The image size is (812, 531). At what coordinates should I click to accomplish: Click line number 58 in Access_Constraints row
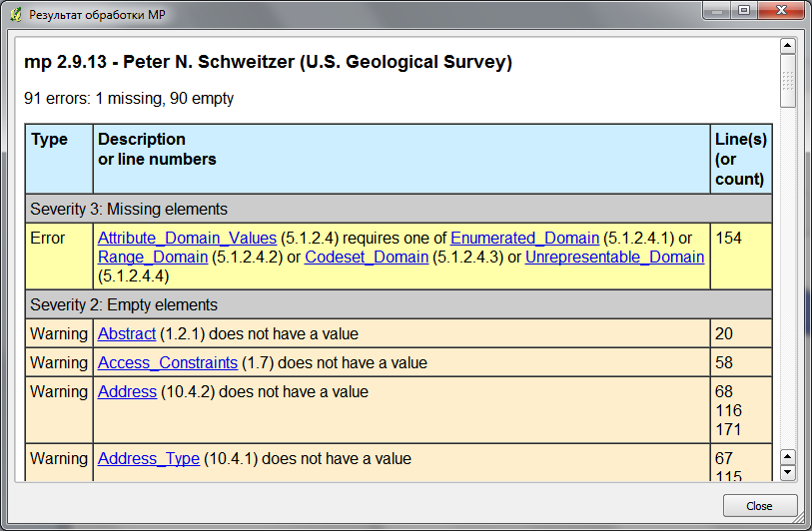point(724,362)
